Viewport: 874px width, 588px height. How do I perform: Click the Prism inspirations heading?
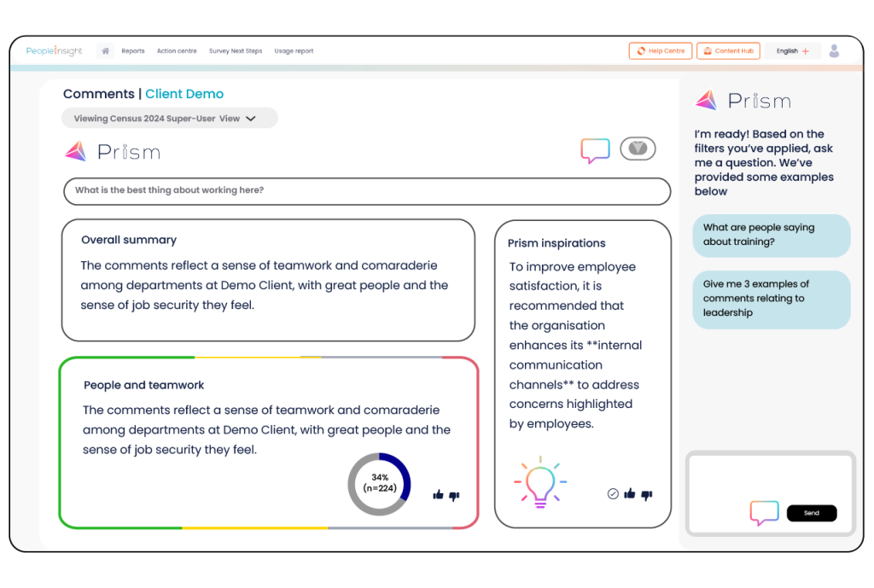click(556, 243)
